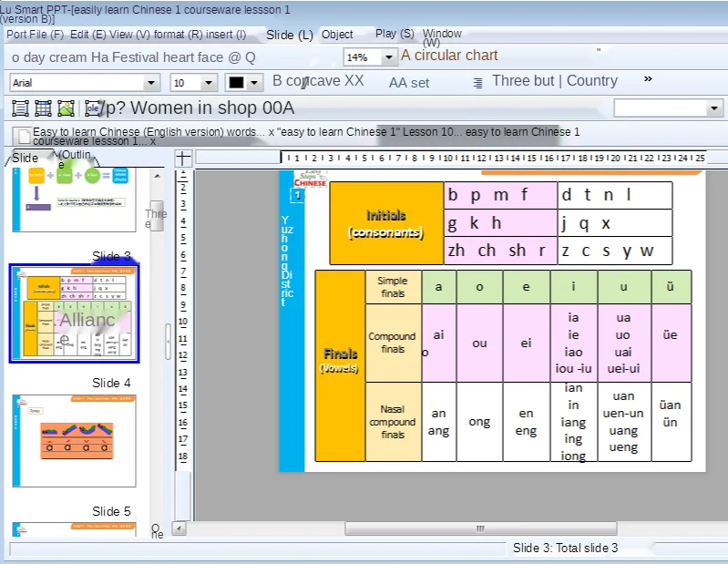Click the "üan ün" nasal finals cell
Viewport: 728px width, 564px height.
click(x=672, y=422)
